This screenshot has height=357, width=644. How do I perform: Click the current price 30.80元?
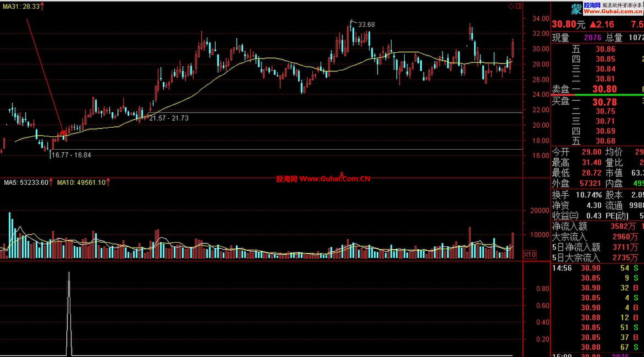click(x=569, y=24)
